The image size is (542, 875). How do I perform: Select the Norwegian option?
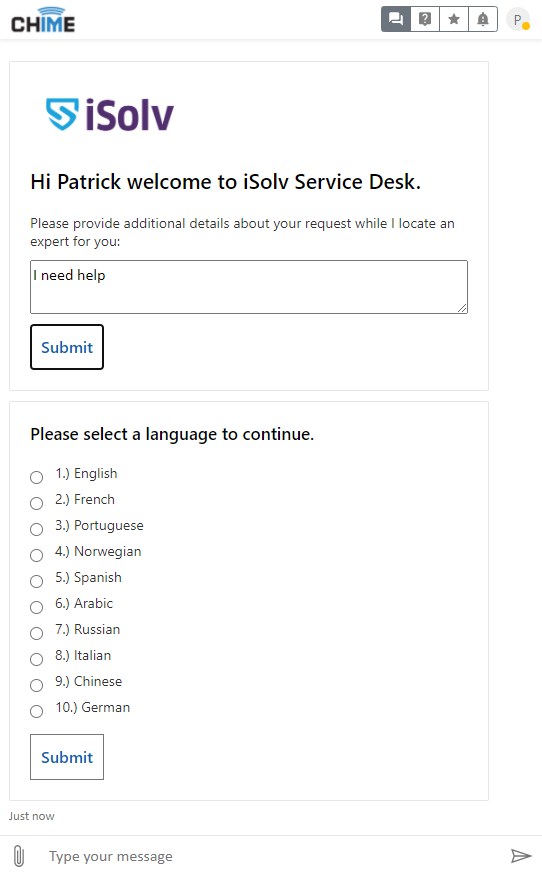coord(36,555)
